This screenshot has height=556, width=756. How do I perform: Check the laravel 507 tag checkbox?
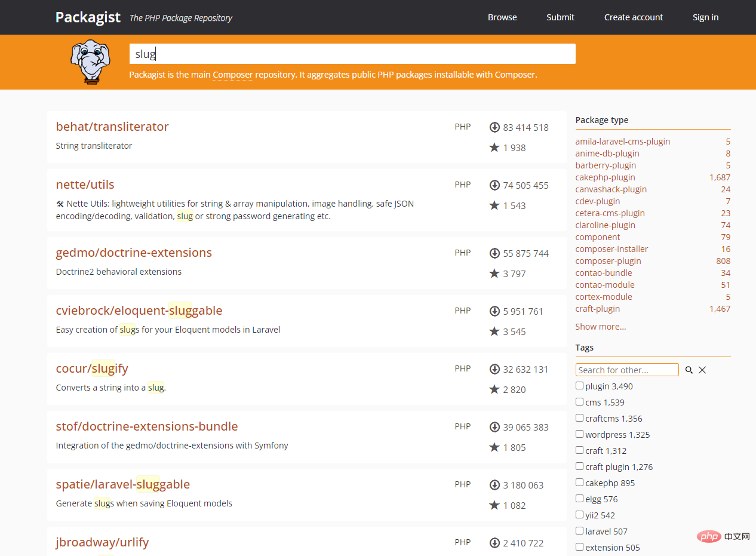pos(579,531)
